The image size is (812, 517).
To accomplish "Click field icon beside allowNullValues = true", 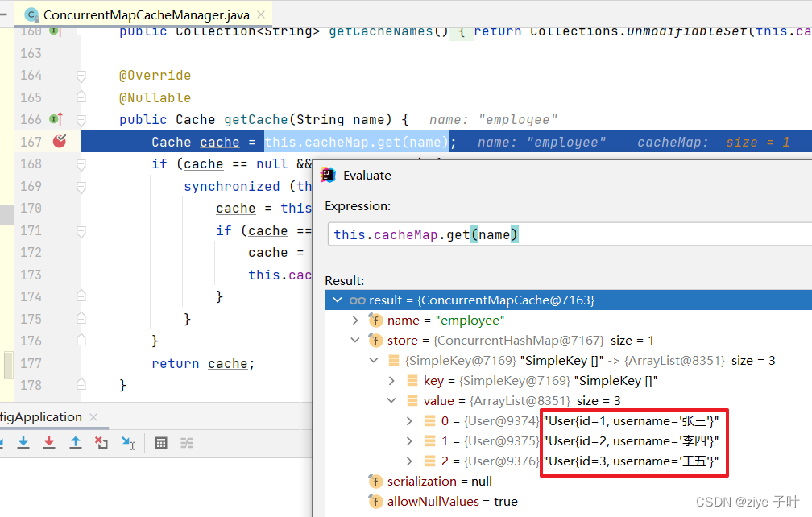I will click(x=375, y=502).
